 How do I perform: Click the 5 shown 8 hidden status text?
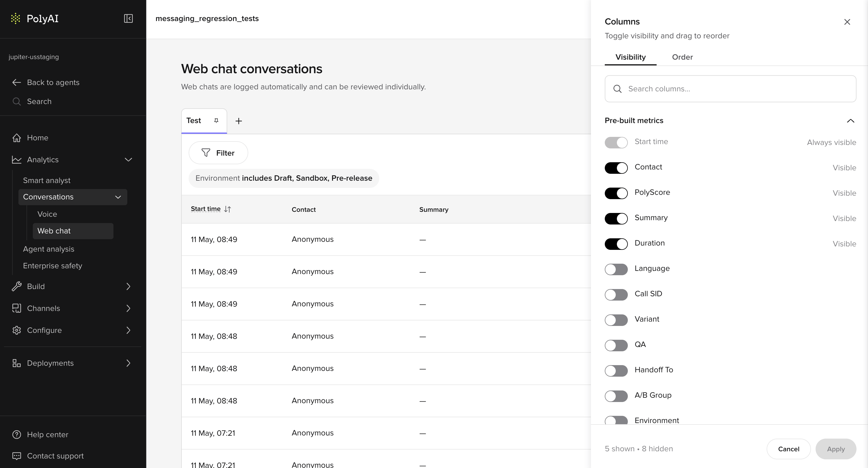638,449
